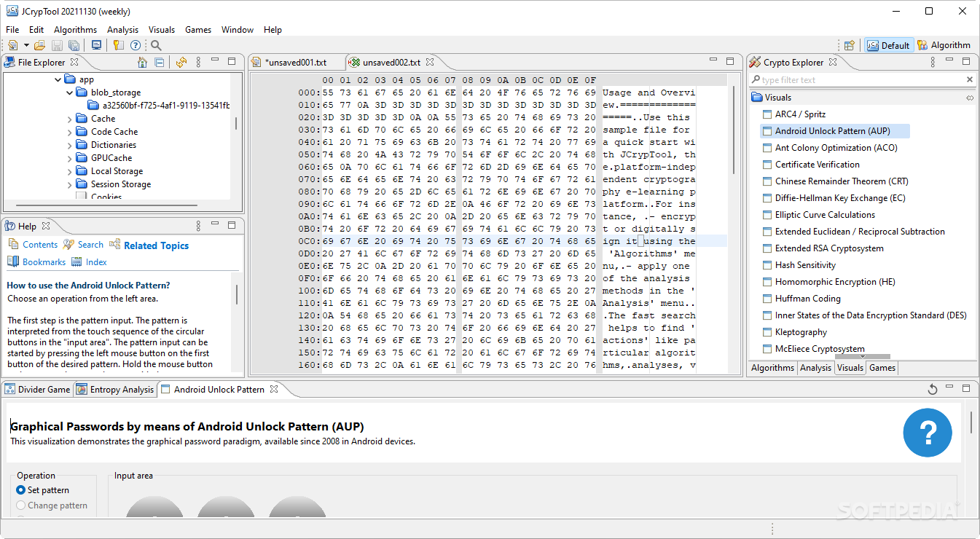The height and width of the screenshot is (539, 980).
Task: Select Ant Colony Optimization (ACO)
Action: coord(836,148)
